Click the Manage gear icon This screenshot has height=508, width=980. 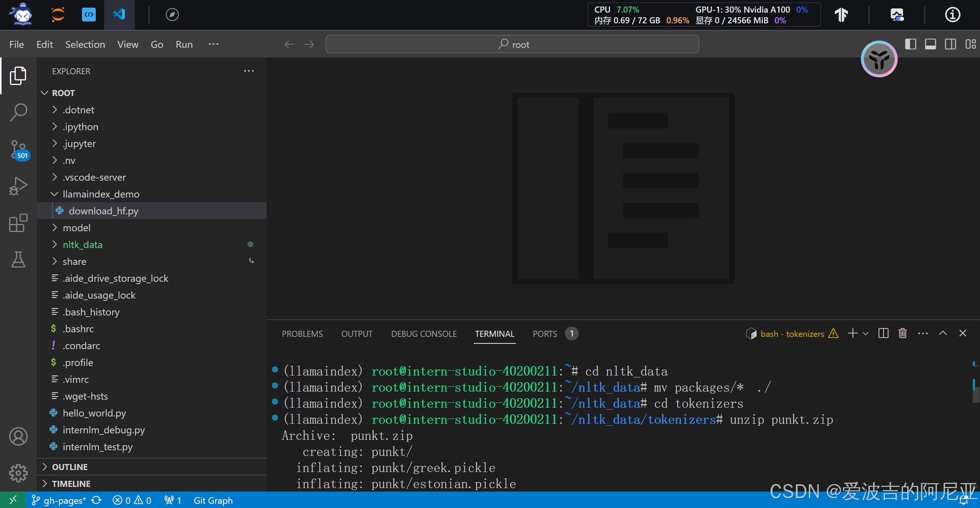18,473
